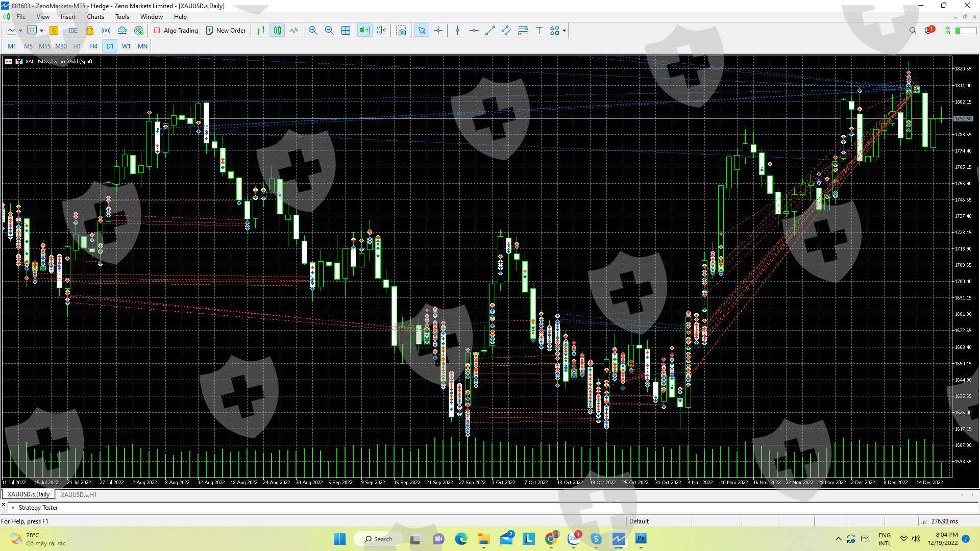Click the New Order button
This screenshot has width=980, height=551.
pos(226,31)
